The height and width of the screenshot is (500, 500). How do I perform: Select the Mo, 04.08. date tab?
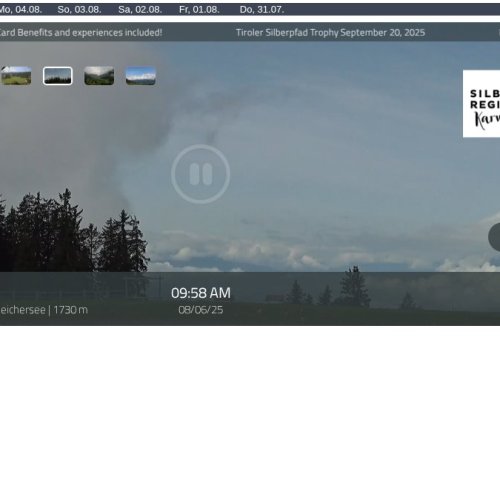coord(20,10)
